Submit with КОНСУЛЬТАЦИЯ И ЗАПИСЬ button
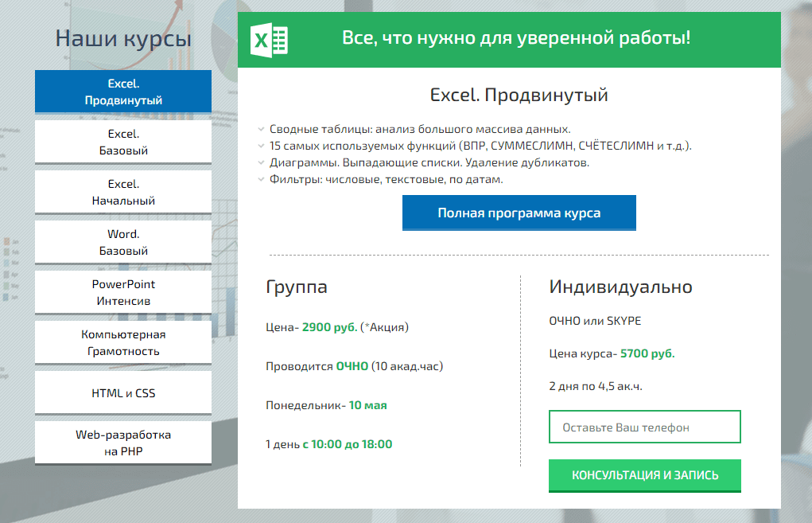Viewport: 812px width, 523px height. coord(645,475)
